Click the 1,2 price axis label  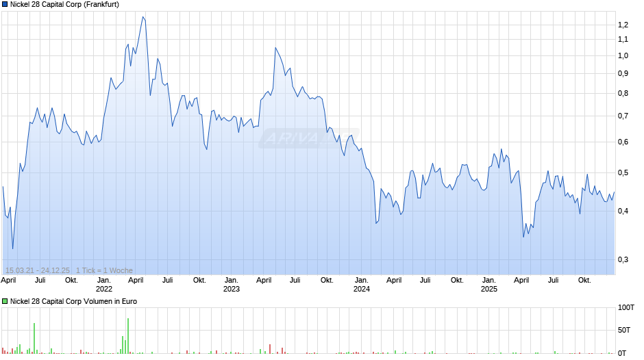[623, 25]
